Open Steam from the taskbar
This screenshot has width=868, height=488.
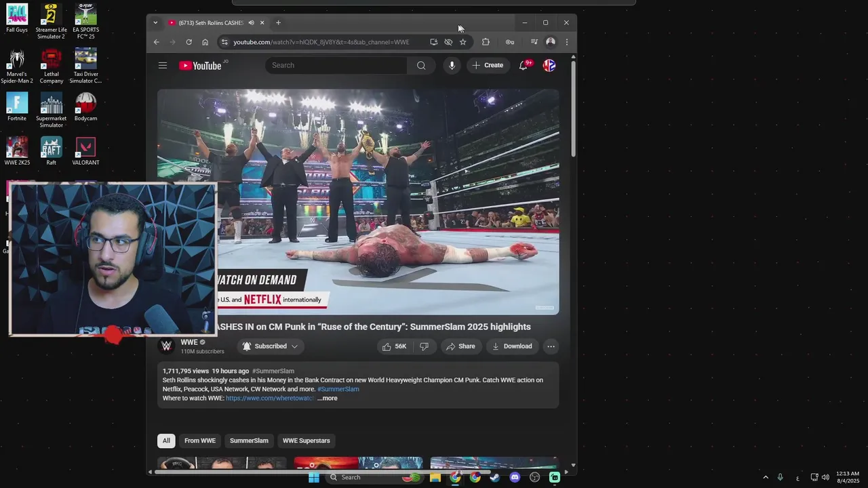[495, 477]
